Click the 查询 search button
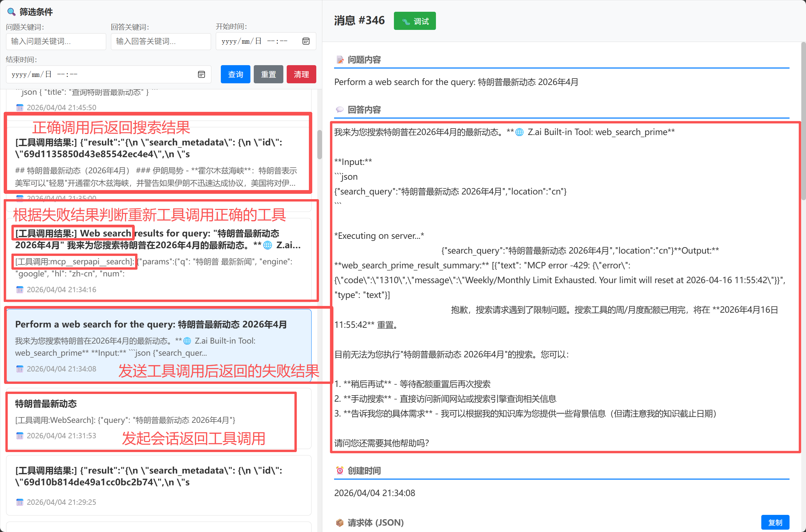This screenshot has height=532, width=806. coord(235,74)
